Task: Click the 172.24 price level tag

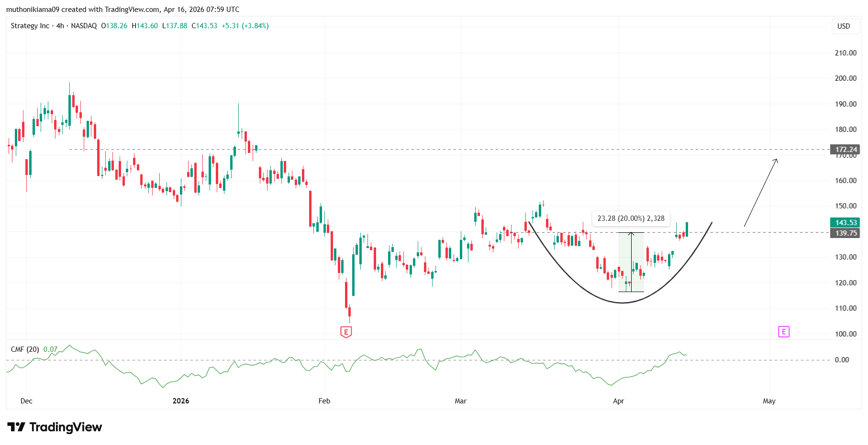Action: (846, 150)
